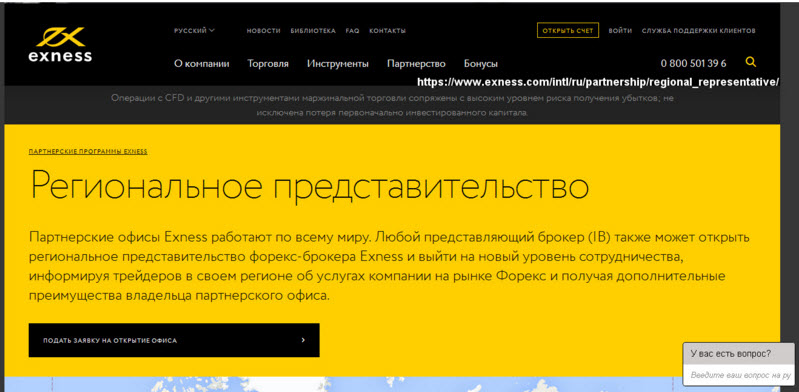Open the search magnifier icon
This screenshot has height=392, width=799.
pos(750,62)
